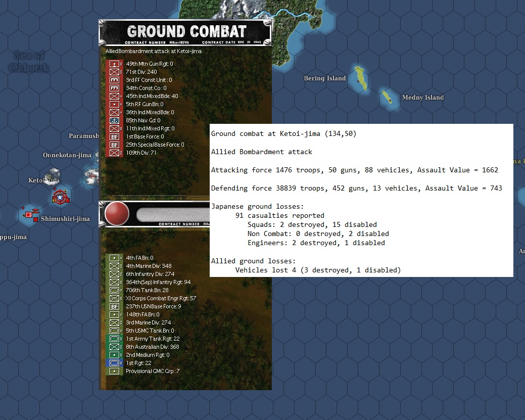Click the 3rd Marine Div: 274 entry
The image size is (525, 420).
(x=149, y=322)
